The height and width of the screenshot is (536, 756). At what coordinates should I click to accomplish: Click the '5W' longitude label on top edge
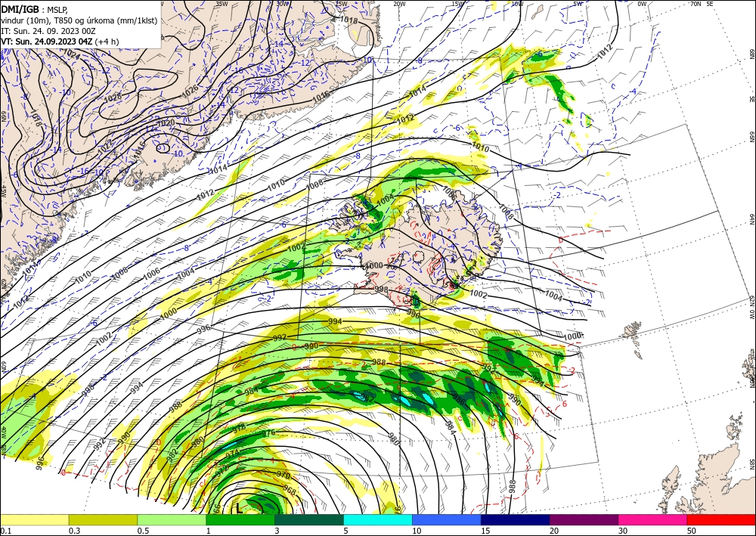point(578,4)
